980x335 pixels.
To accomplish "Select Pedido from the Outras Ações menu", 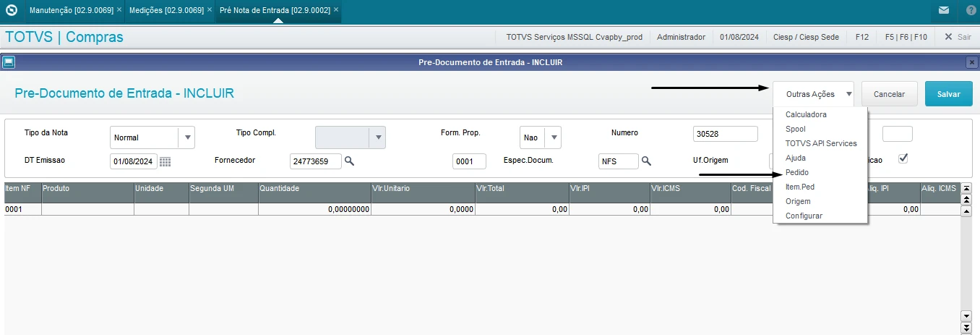I will coord(796,172).
